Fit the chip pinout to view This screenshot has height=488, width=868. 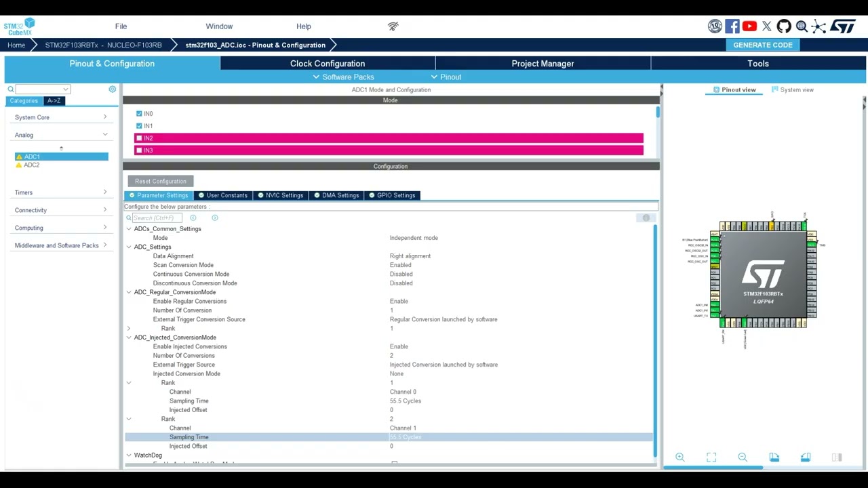[711, 457]
